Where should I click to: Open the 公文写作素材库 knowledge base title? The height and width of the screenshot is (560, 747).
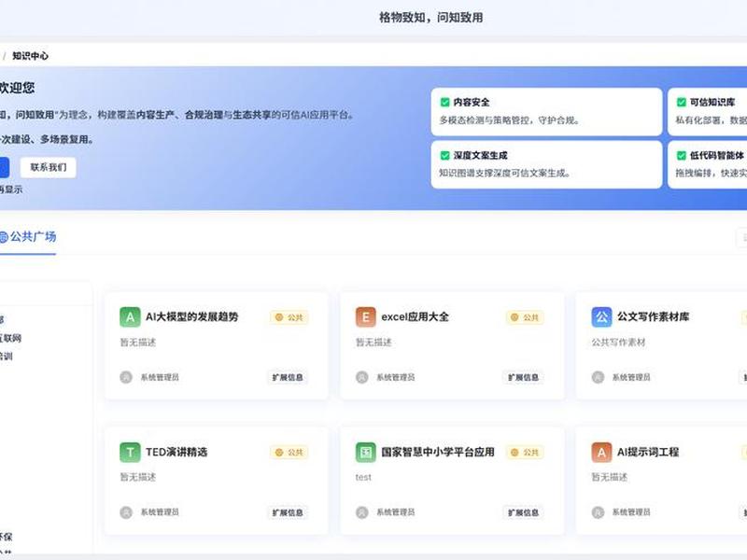653,316
